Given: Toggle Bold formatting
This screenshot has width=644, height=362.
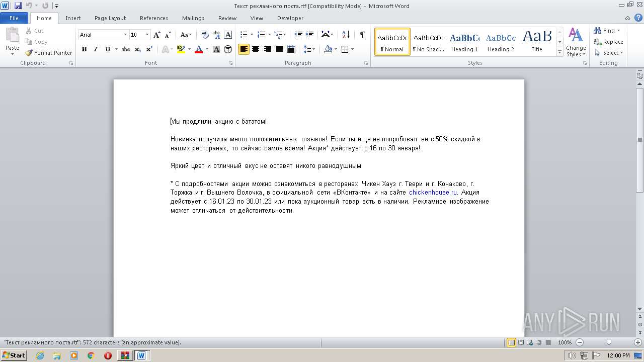Looking at the screenshot, I should [84, 49].
